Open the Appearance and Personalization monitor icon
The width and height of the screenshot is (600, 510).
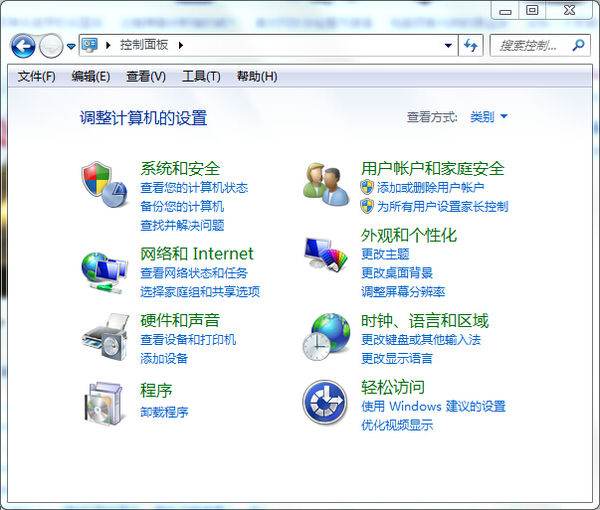[326, 255]
